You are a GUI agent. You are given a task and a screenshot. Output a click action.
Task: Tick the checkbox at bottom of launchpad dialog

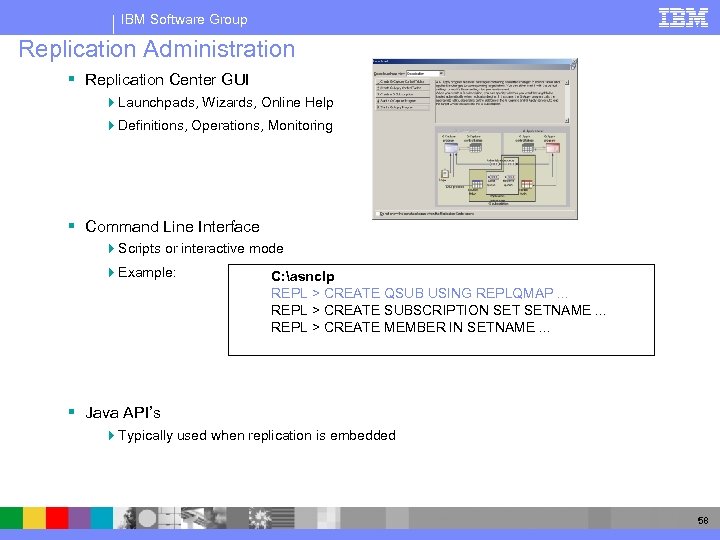pos(378,214)
